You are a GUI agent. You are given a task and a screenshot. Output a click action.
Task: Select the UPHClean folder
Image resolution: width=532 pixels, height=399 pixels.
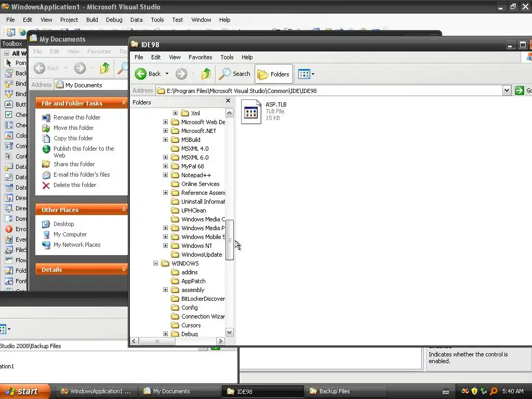(x=189, y=210)
